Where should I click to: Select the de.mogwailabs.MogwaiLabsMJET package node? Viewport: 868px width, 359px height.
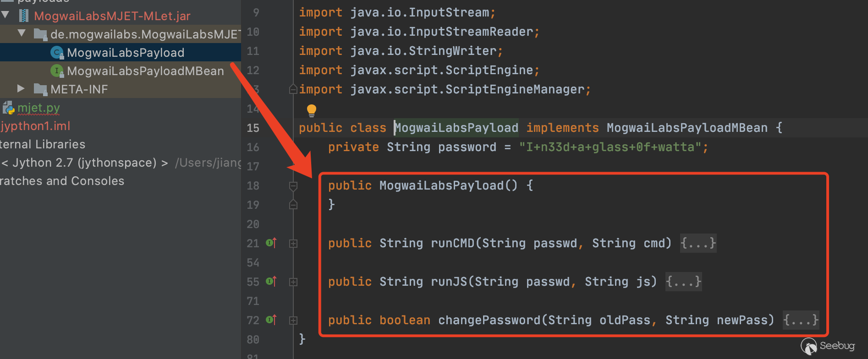point(146,34)
